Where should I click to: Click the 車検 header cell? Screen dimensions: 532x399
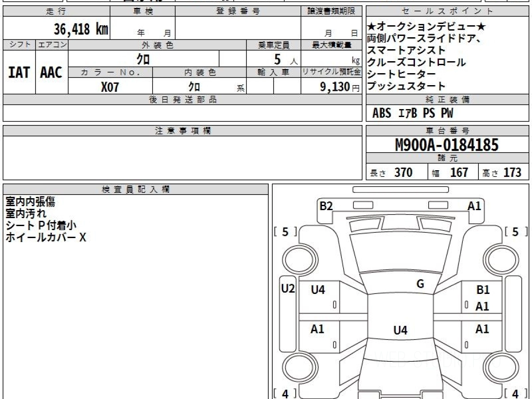tap(143, 12)
